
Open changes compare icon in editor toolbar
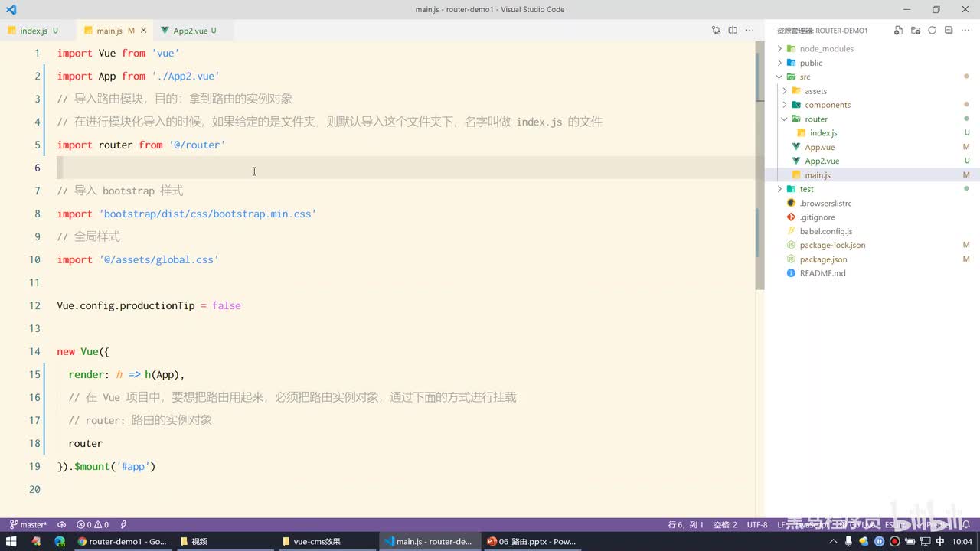pyautogui.click(x=716, y=31)
